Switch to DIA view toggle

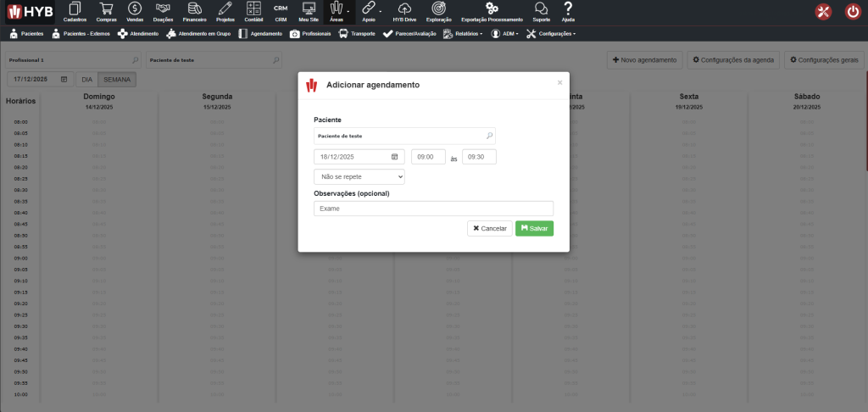[x=86, y=79]
